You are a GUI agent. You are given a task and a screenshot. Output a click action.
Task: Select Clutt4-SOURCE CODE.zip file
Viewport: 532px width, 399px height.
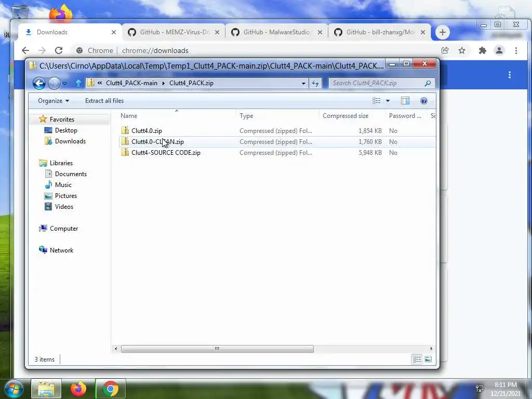point(166,153)
